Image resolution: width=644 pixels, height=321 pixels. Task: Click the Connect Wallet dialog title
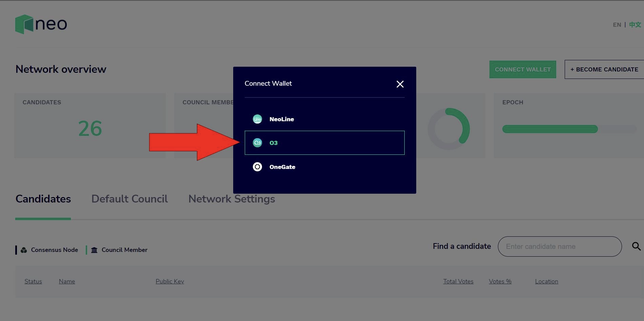pos(268,83)
